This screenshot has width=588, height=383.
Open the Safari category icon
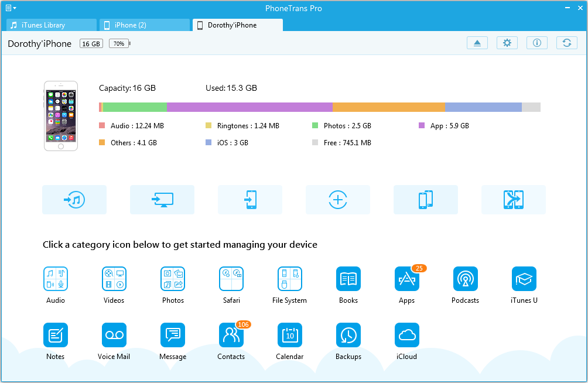click(x=231, y=279)
